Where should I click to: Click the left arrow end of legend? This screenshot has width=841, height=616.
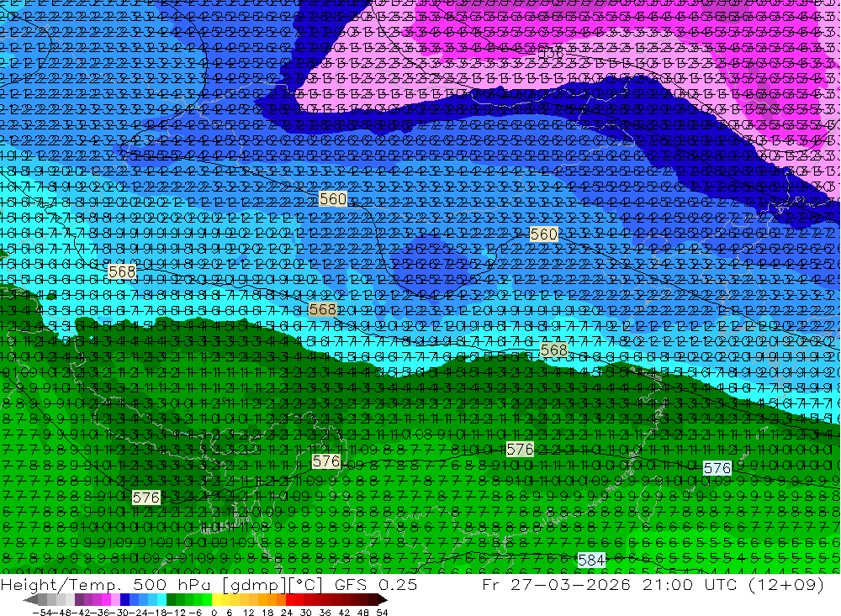pos(30,600)
